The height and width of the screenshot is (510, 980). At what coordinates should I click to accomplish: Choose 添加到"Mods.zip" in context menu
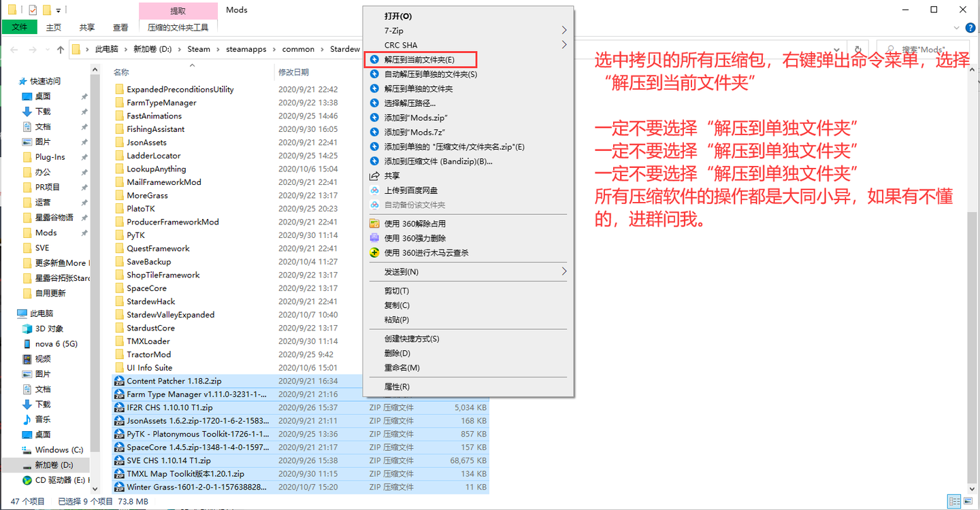click(x=468, y=118)
